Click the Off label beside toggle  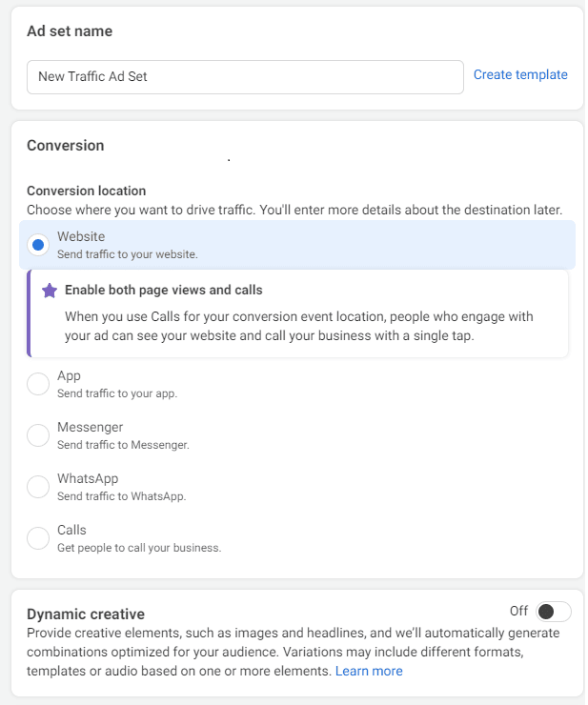click(518, 611)
